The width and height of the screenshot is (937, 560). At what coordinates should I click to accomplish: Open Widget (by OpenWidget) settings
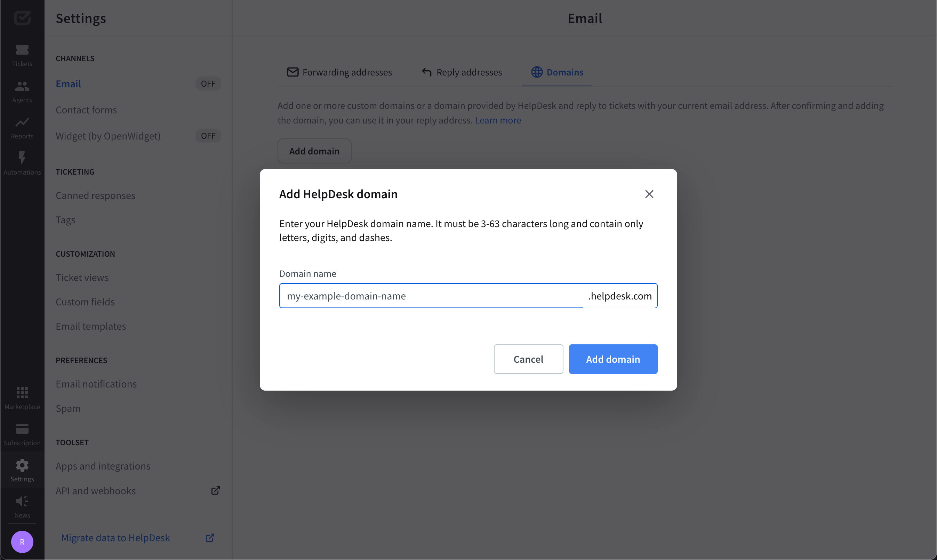point(108,136)
